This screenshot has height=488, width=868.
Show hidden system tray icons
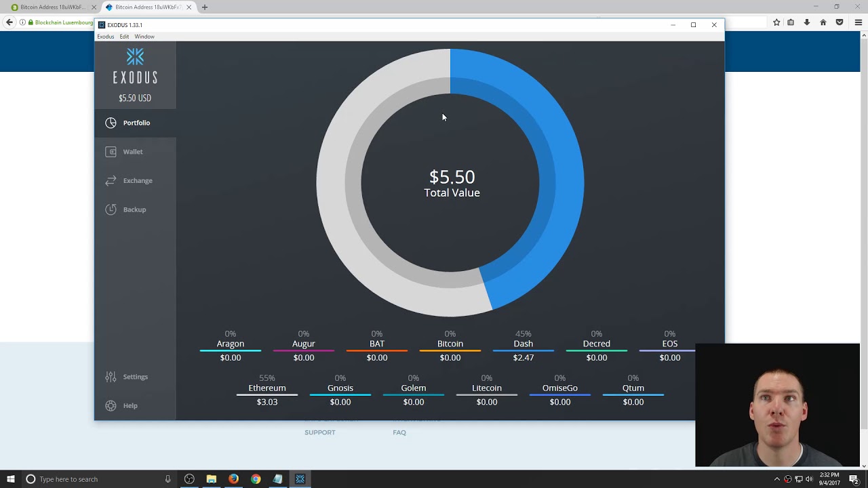tap(777, 479)
